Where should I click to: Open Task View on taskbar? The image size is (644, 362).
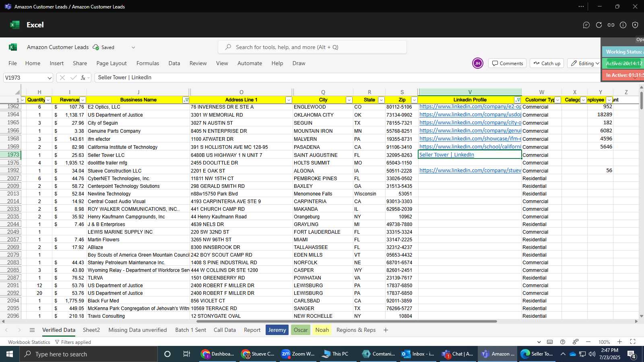coord(186,354)
